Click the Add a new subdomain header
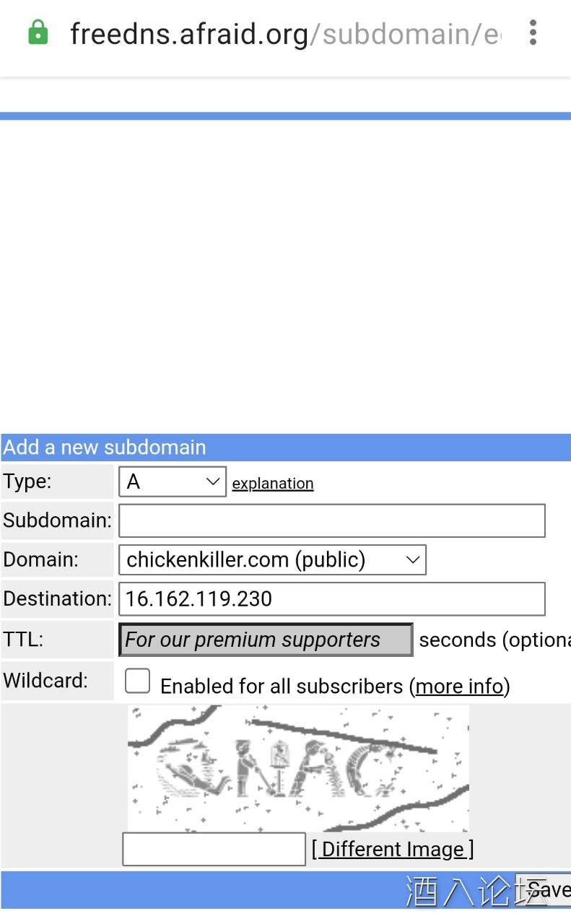Viewport: 571px width, 924px height. tap(105, 448)
